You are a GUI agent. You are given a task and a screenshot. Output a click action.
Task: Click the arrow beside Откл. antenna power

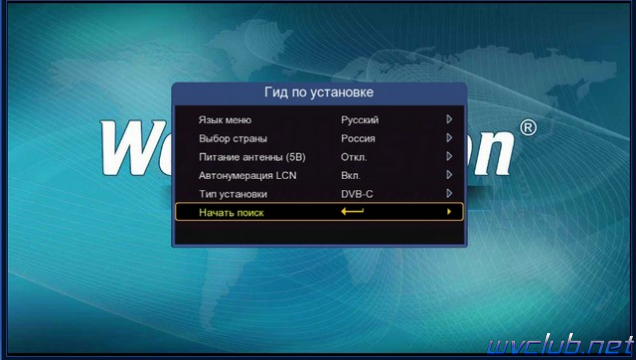[x=449, y=156]
